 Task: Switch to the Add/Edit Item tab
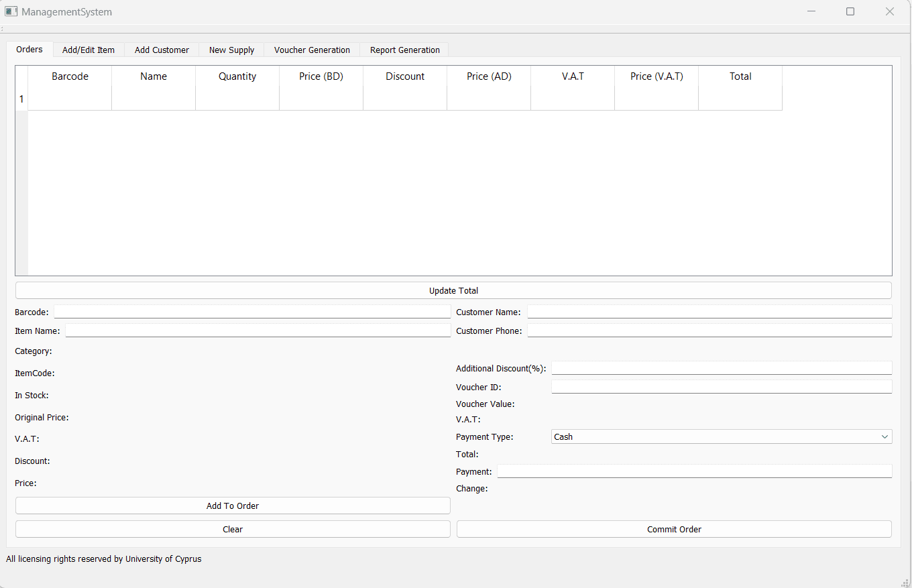pos(89,50)
